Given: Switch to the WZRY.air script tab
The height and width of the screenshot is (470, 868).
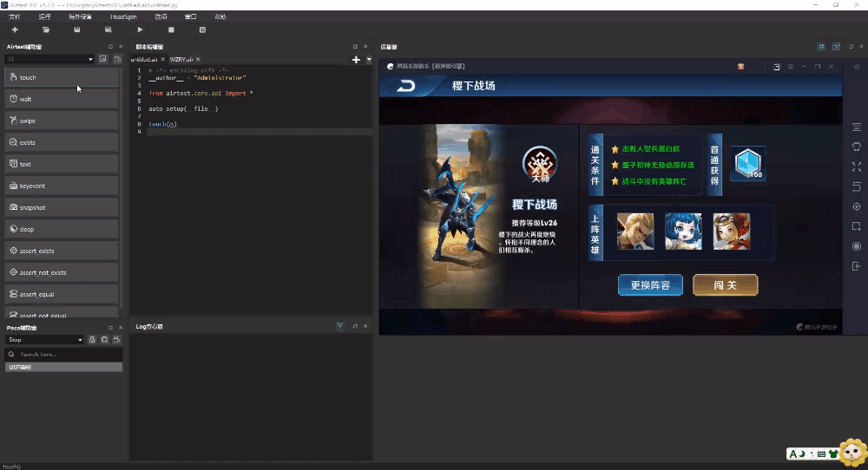Looking at the screenshot, I should (x=181, y=59).
